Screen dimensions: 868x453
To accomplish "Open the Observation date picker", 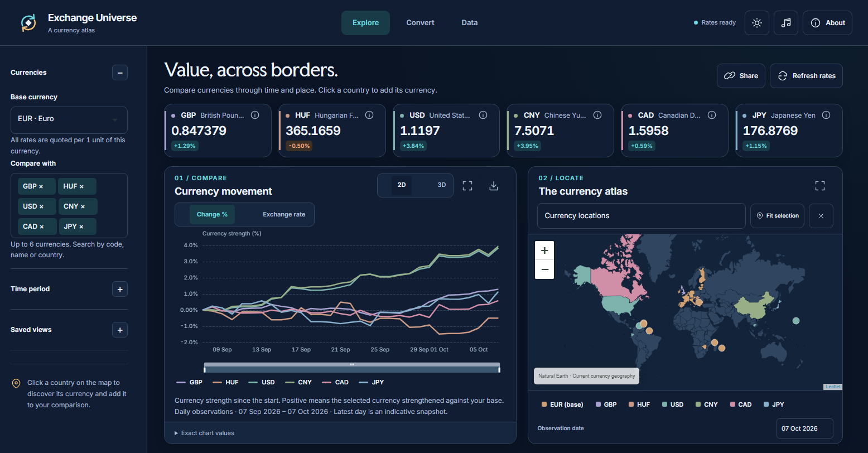I will point(804,428).
